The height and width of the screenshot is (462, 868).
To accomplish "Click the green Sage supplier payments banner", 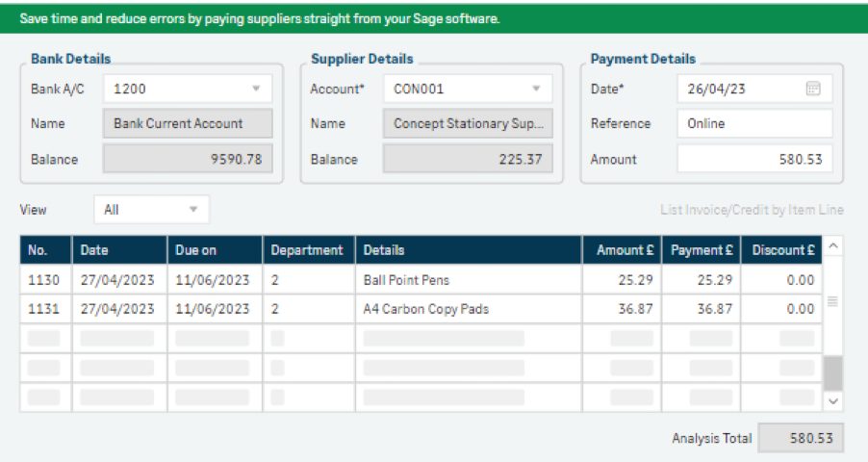I will pyautogui.click(x=434, y=19).
